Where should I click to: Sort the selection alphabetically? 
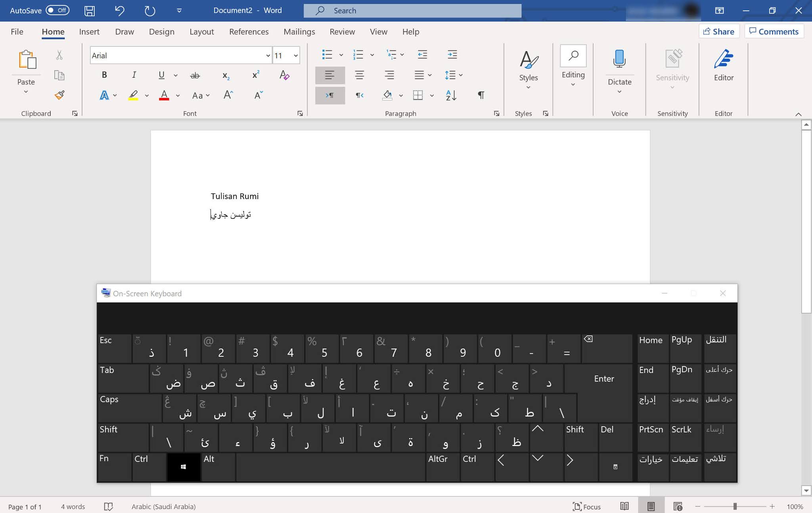[x=451, y=95]
